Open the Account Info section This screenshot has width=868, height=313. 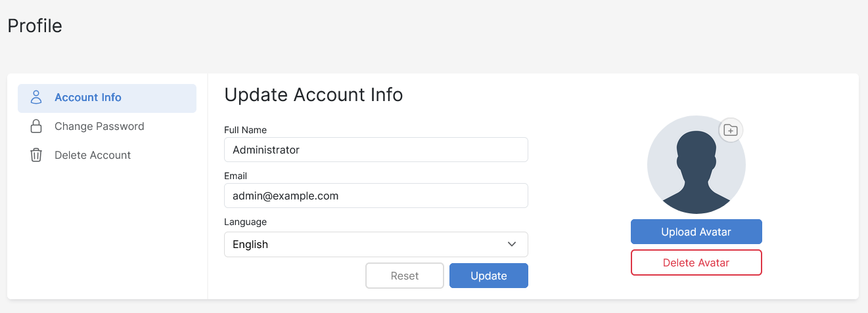point(88,98)
